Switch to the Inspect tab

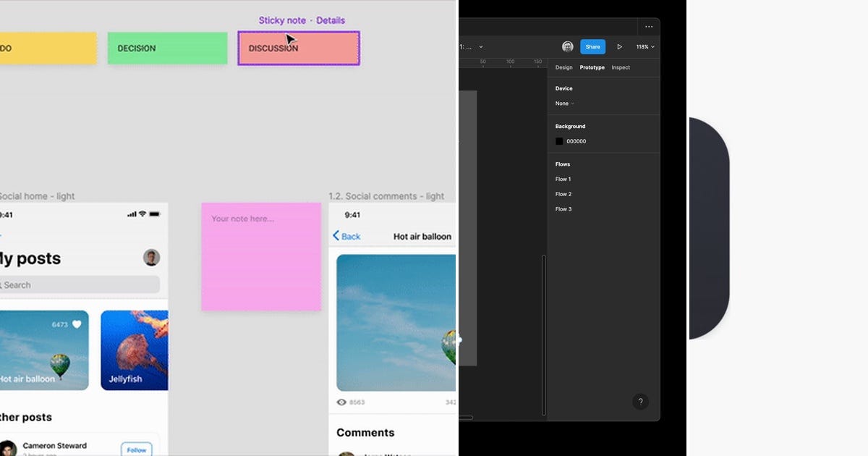[621, 67]
